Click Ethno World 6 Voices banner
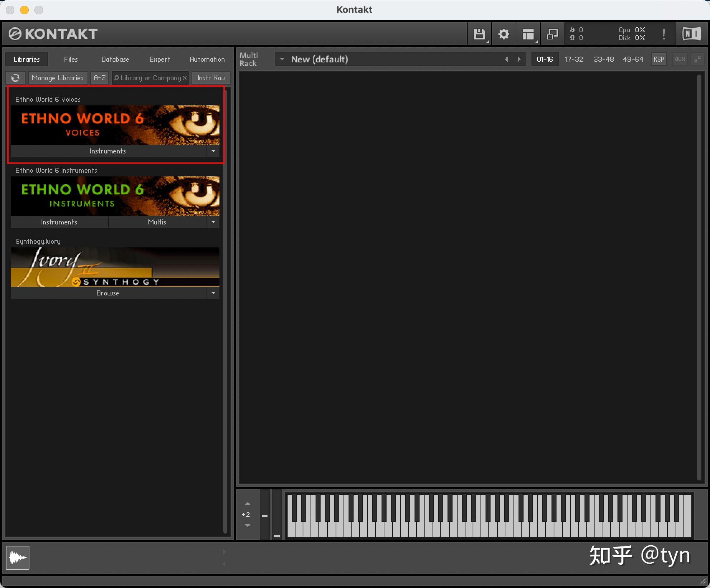The image size is (710, 588). [x=115, y=125]
